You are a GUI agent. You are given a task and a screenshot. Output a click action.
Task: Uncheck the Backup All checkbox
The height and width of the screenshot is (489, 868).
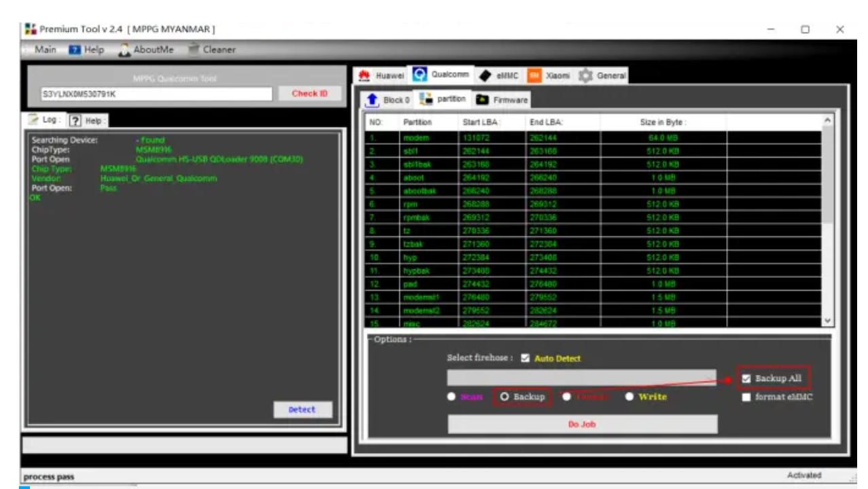pos(747,378)
